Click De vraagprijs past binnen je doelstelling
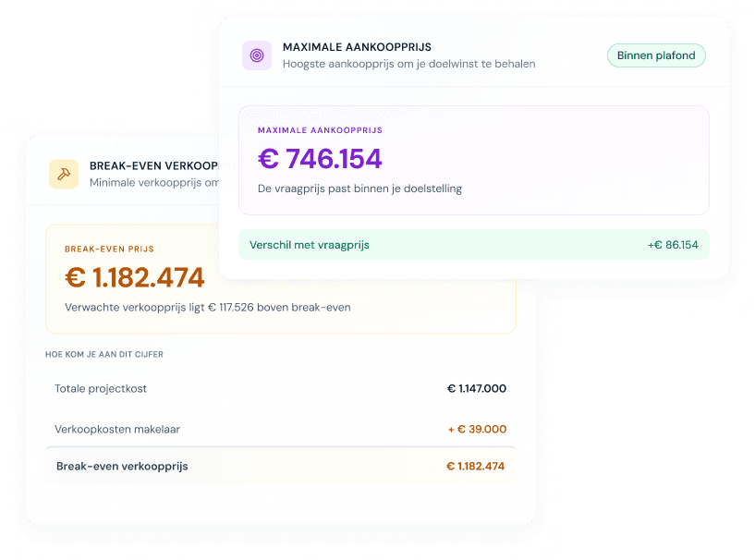Viewport: 755px width, 560px height. (x=359, y=189)
